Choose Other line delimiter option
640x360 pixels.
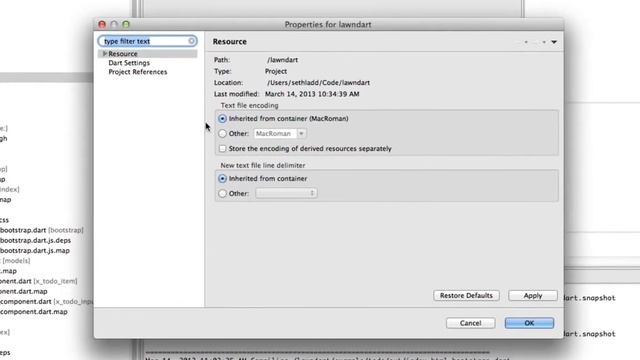pos(222,193)
